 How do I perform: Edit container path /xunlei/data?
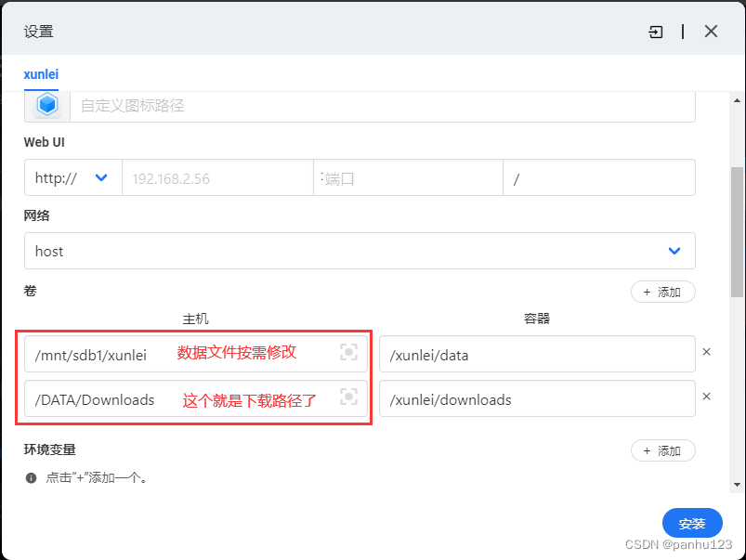point(537,355)
